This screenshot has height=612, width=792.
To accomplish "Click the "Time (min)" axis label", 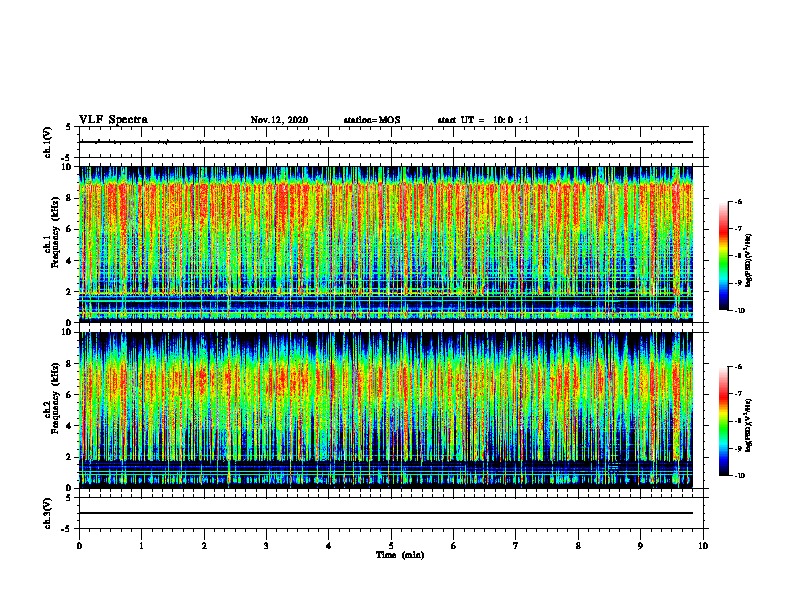I will click(x=400, y=555).
